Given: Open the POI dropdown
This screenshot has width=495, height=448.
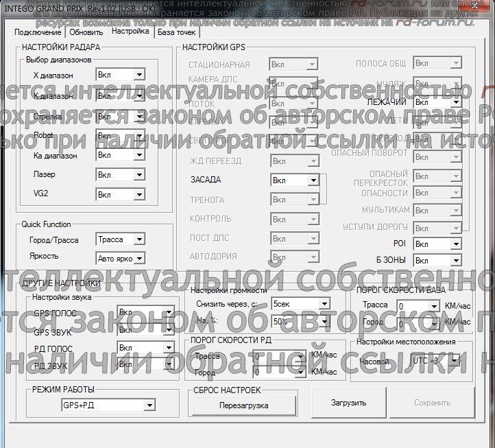Looking at the screenshot, I should [x=437, y=244].
